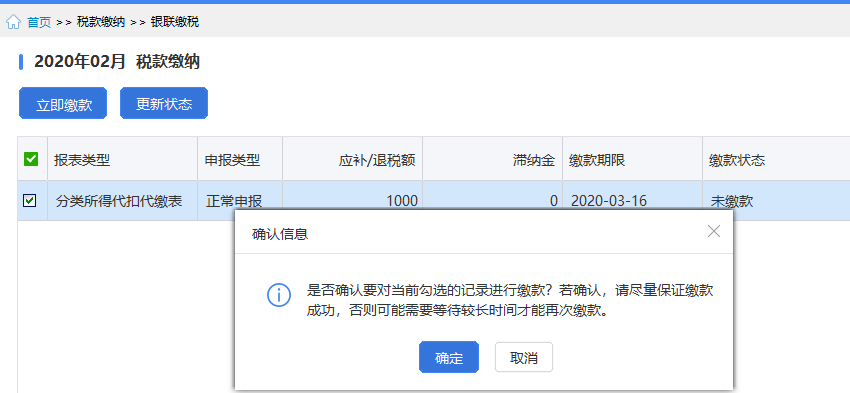The width and height of the screenshot is (850, 393).
Task: Close the 确认信息 dialog with X
Action: click(x=714, y=231)
